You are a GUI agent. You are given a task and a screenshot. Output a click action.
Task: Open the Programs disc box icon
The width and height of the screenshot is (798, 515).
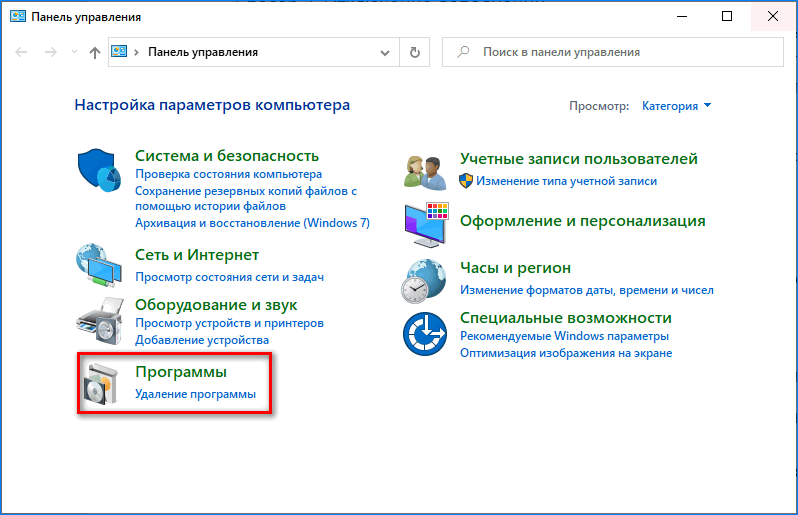point(101,384)
